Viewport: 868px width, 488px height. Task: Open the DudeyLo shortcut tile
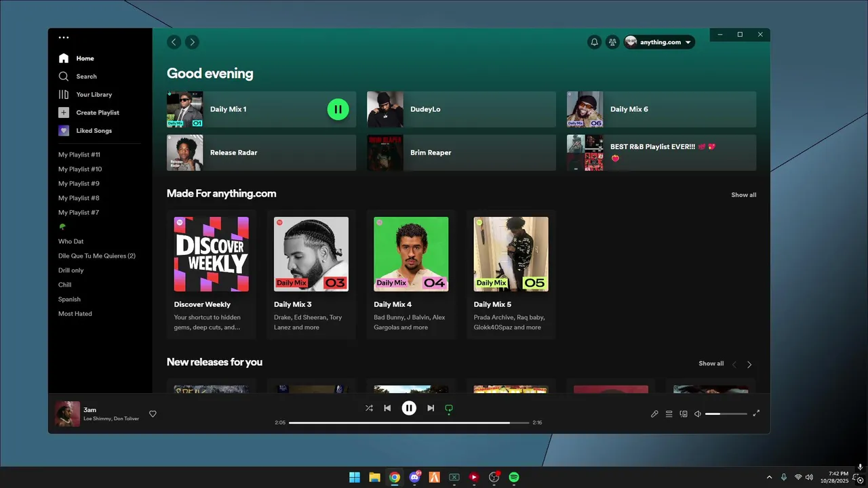pos(461,109)
